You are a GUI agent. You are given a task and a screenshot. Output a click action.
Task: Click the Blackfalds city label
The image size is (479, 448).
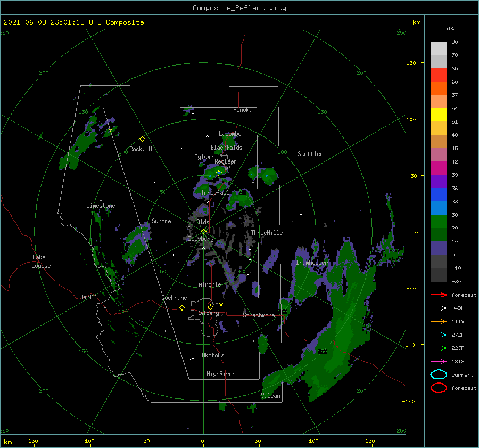pyautogui.click(x=226, y=148)
